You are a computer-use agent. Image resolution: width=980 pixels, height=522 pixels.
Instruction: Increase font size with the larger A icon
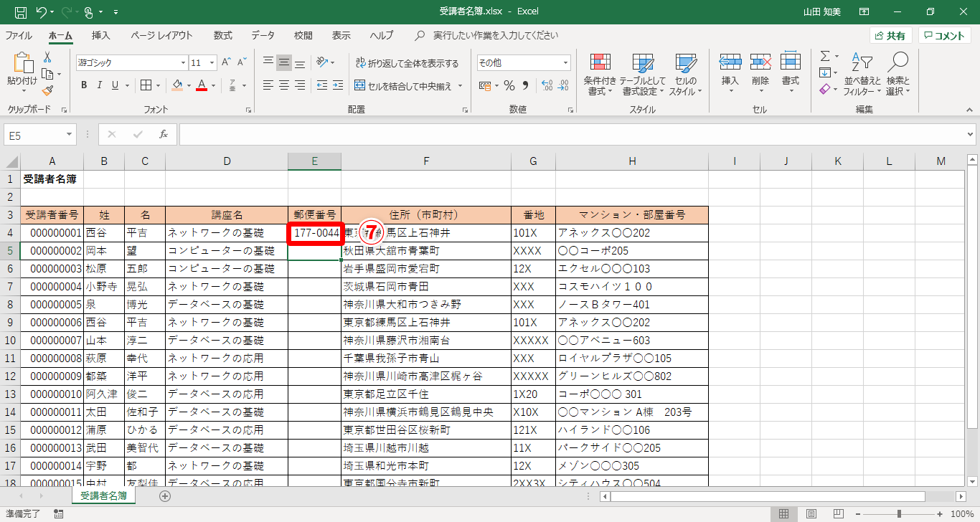(x=226, y=62)
